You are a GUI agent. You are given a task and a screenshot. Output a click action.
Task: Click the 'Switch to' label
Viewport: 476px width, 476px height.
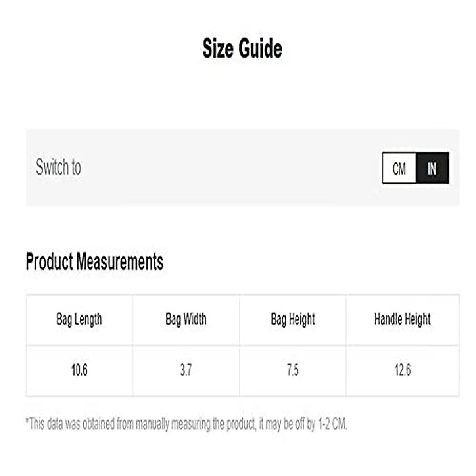coord(59,167)
